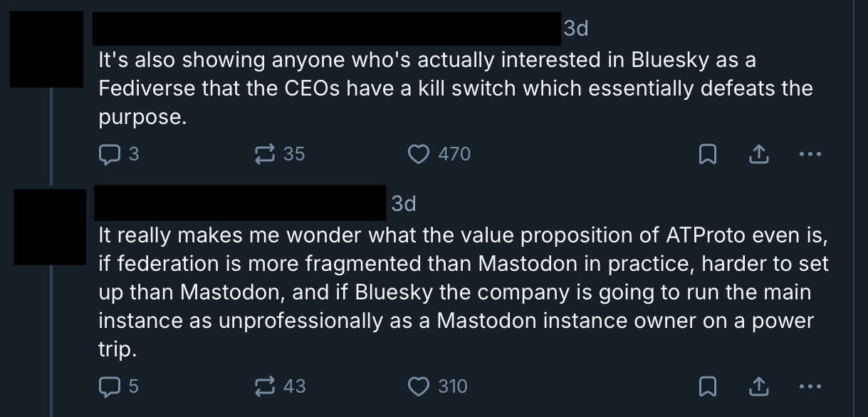Click the second post's 3d timestamp

403,205
